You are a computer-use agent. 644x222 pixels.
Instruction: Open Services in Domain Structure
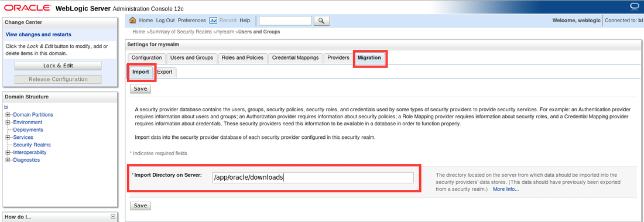(x=23, y=137)
